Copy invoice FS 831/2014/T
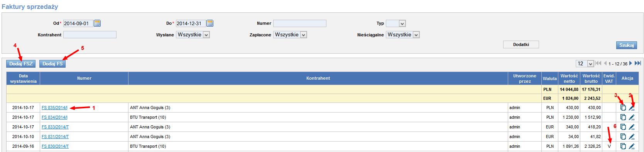Screen dimensions: 644x152 pyautogui.click(x=623, y=137)
